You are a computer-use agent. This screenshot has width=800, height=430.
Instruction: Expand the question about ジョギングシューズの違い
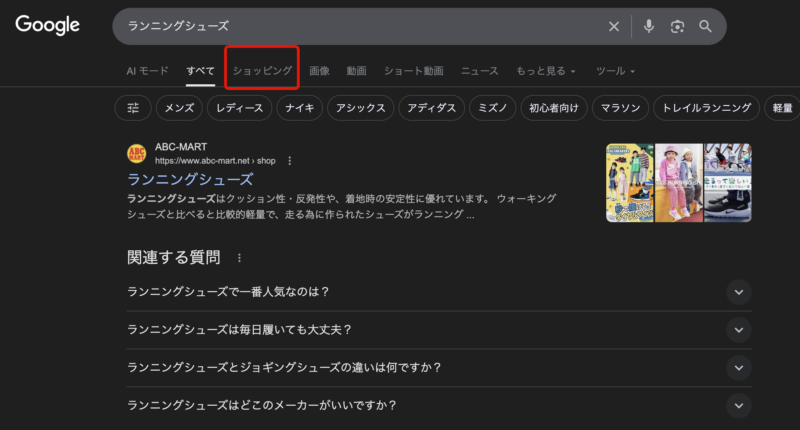coord(739,368)
